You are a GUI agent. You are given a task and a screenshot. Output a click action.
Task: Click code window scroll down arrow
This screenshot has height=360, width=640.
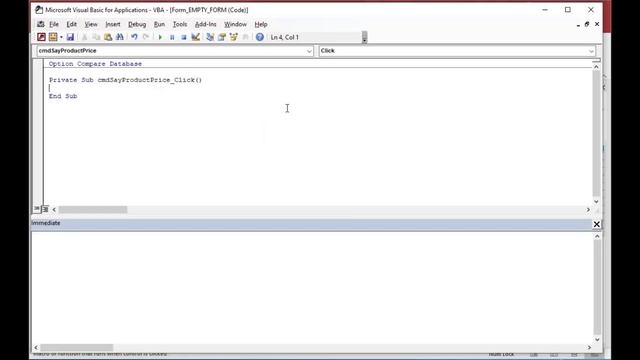[596, 201]
